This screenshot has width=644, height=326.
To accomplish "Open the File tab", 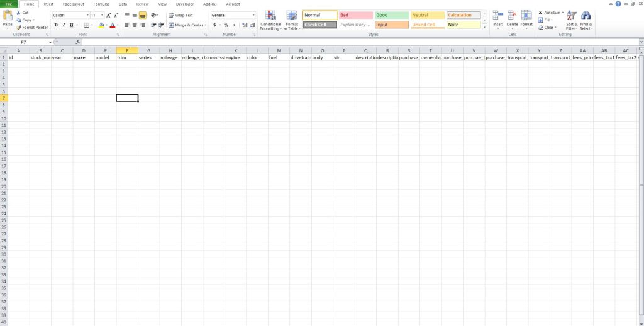I will point(9,4).
